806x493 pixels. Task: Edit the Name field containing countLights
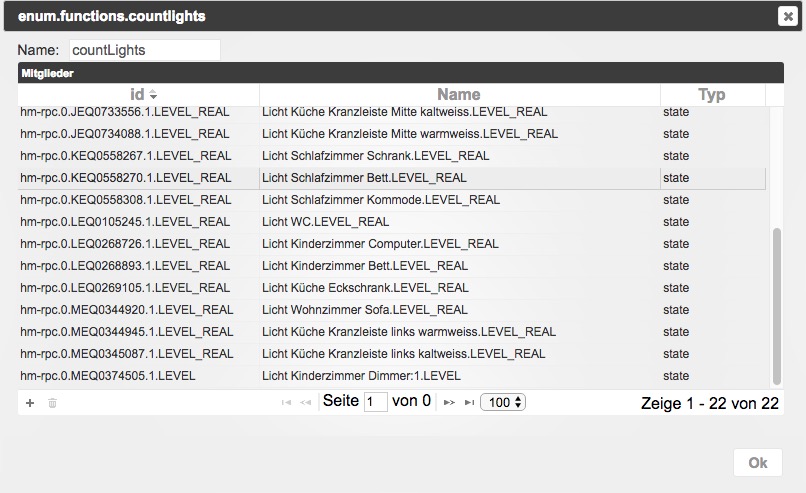(x=143, y=50)
